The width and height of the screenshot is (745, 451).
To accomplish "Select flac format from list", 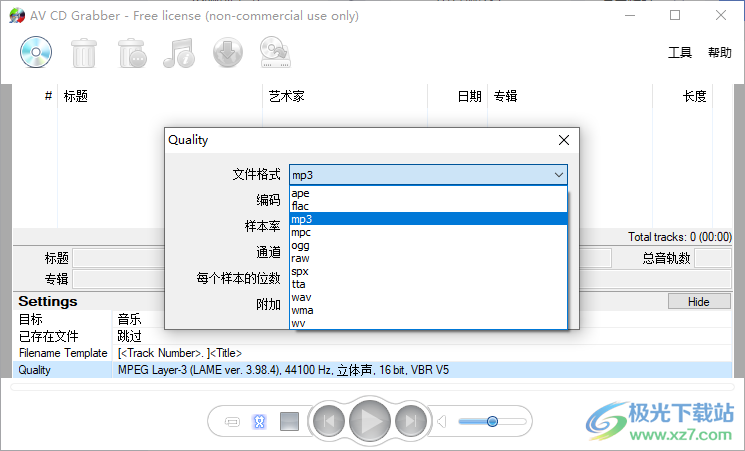I will (x=428, y=206).
